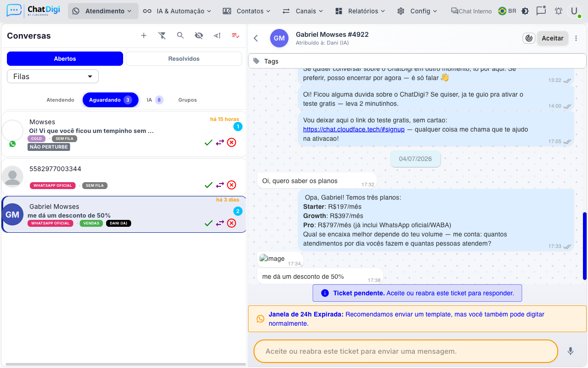Image resolution: width=588 pixels, height=368 pixels.
Task: Click the VENDAS tag on Gabriel Mowses
Action: (x=91, y=224)
